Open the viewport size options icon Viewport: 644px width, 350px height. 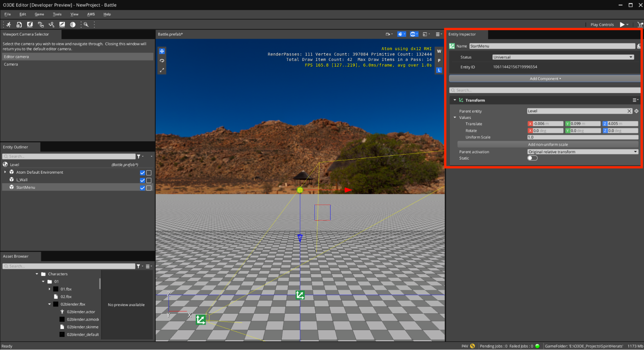coord(426,34)
